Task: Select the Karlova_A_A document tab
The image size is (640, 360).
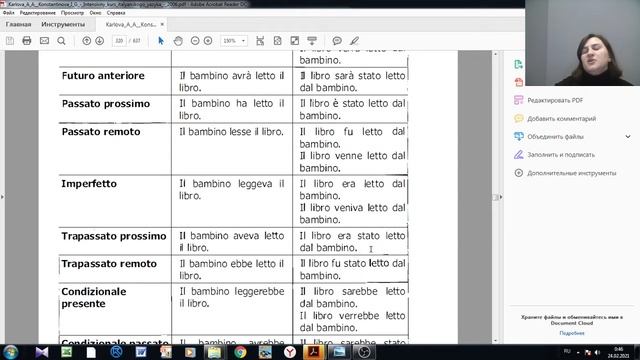Action: (x=131, y=24)
